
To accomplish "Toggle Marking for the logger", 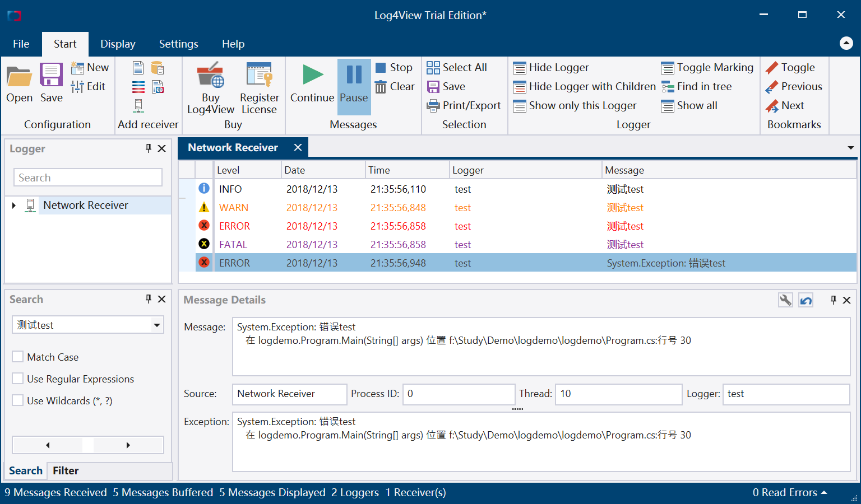I will pyautogui.click(x=707, y=68).
